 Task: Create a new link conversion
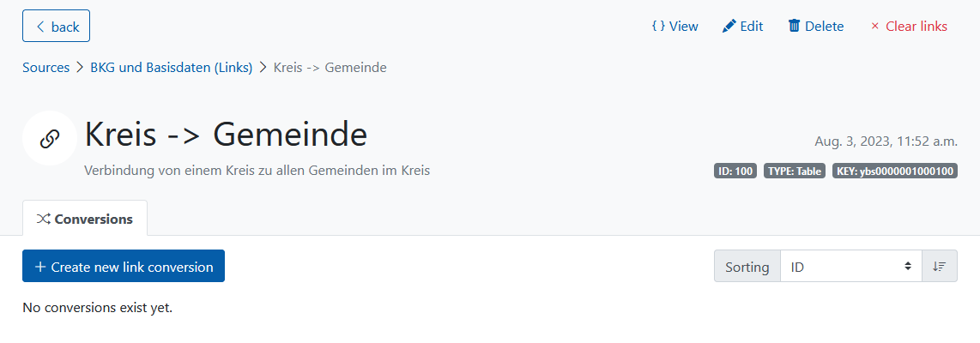[123, 266]
